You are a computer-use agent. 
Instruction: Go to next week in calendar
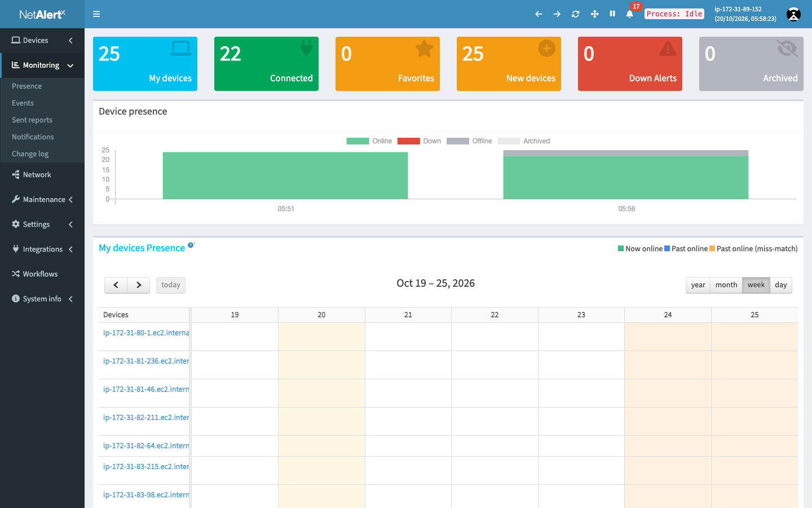tap(139, 285)
